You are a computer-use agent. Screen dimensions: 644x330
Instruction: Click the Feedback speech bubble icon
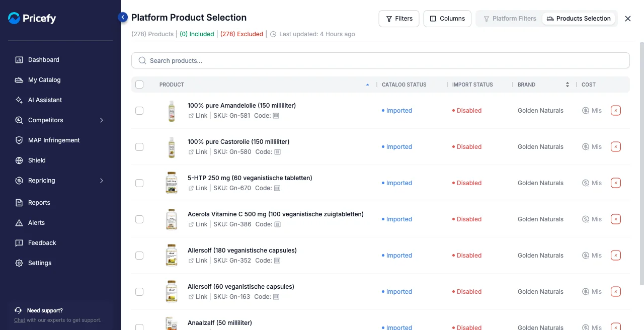click(19, 243)
